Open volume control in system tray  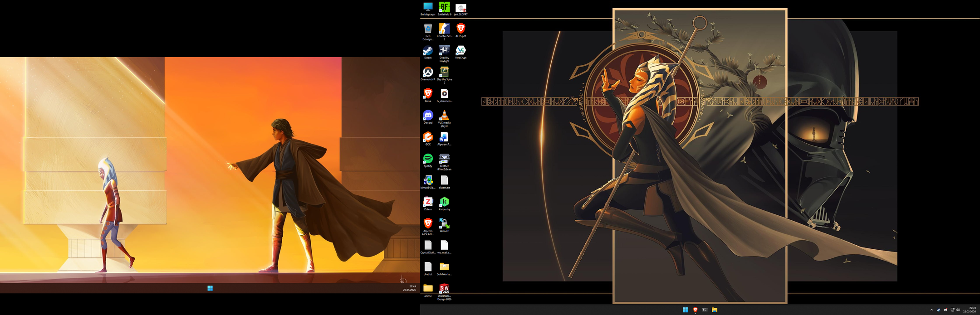958,310
